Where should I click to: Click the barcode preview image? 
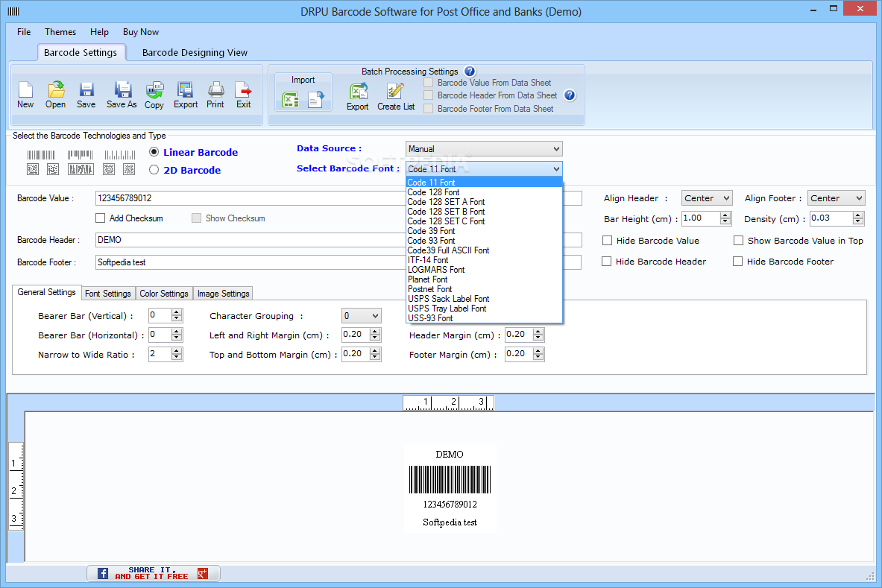point(450,488)
